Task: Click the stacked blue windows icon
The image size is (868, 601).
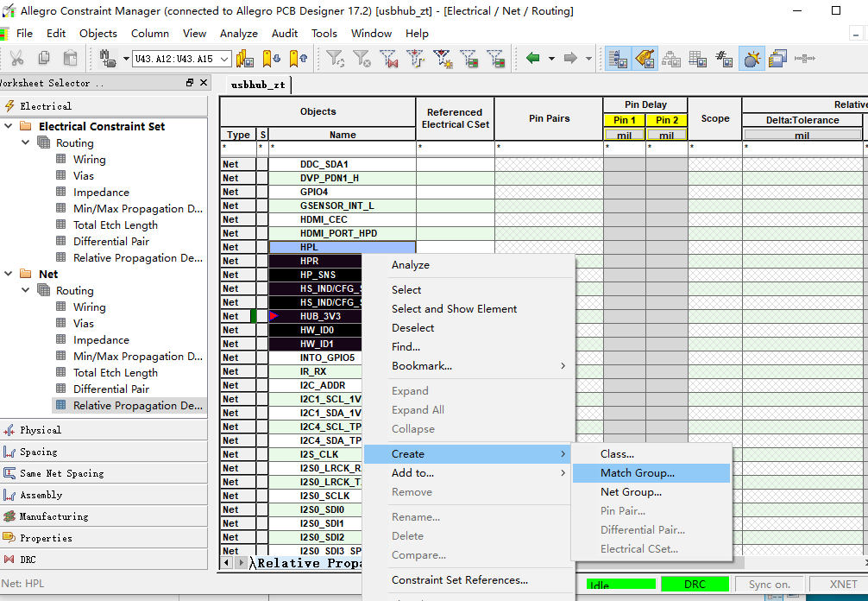Action: coord(777,58)
